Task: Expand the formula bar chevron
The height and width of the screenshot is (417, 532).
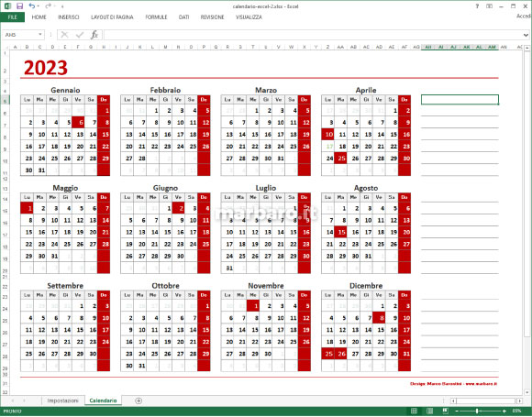Action: [x=526, y=35]
